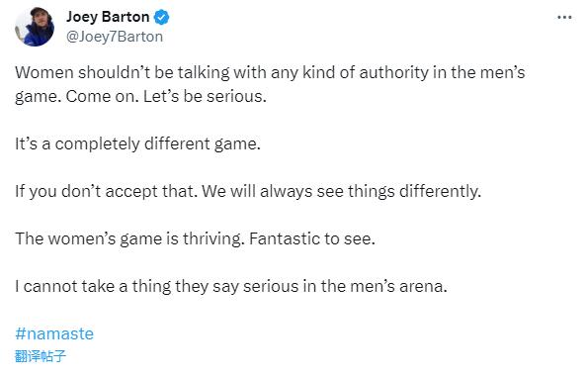Click the words 'game.' starting the second line
Viewport: 588px width, 377px height.
click(38, 97)
